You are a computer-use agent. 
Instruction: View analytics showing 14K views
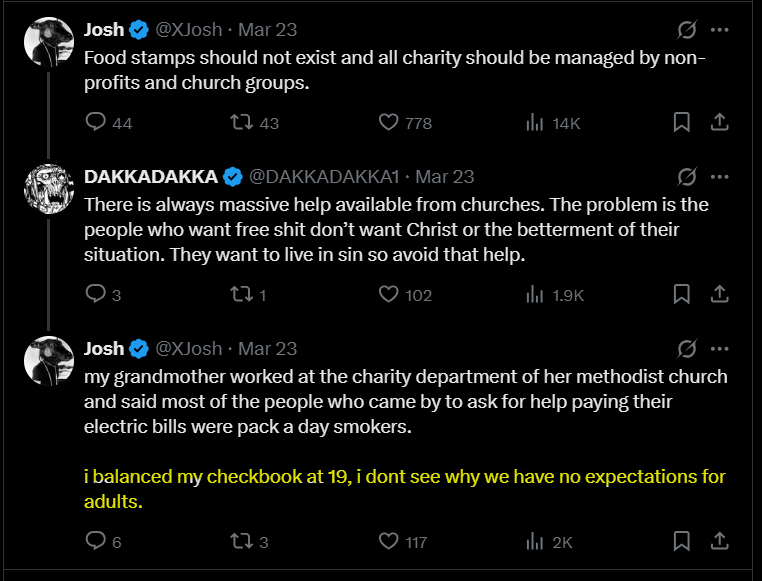(535, 122)
